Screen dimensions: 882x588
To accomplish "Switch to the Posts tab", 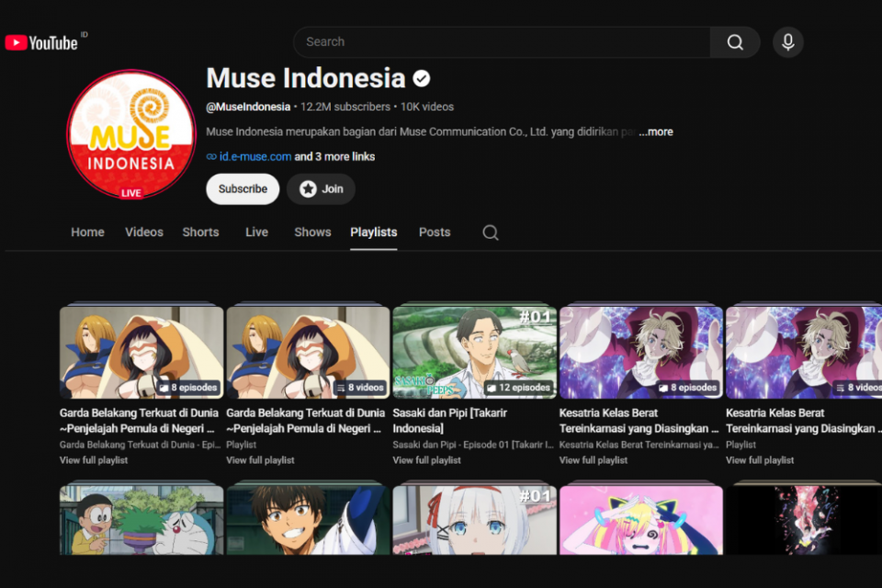I will 435,232.
